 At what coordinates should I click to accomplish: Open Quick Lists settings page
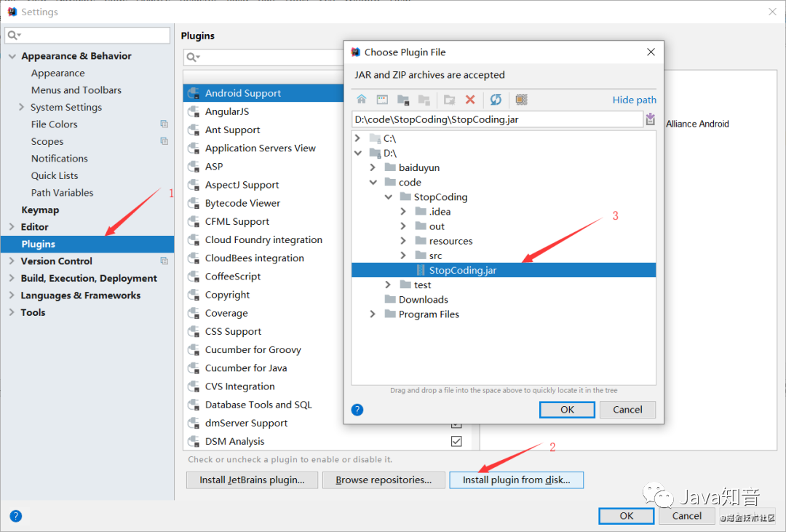pyautogui.click(x=55, y=175)
